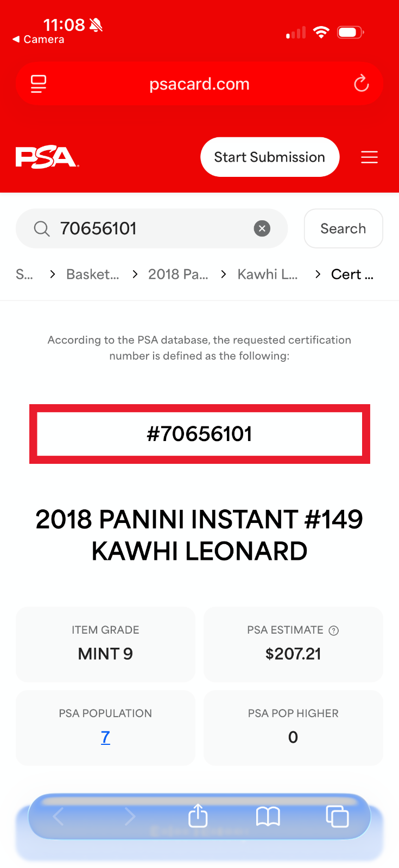This screenshot has height=868, width=399.
Task: Tap the magnifying glass search icon
Action: (42, 228)
